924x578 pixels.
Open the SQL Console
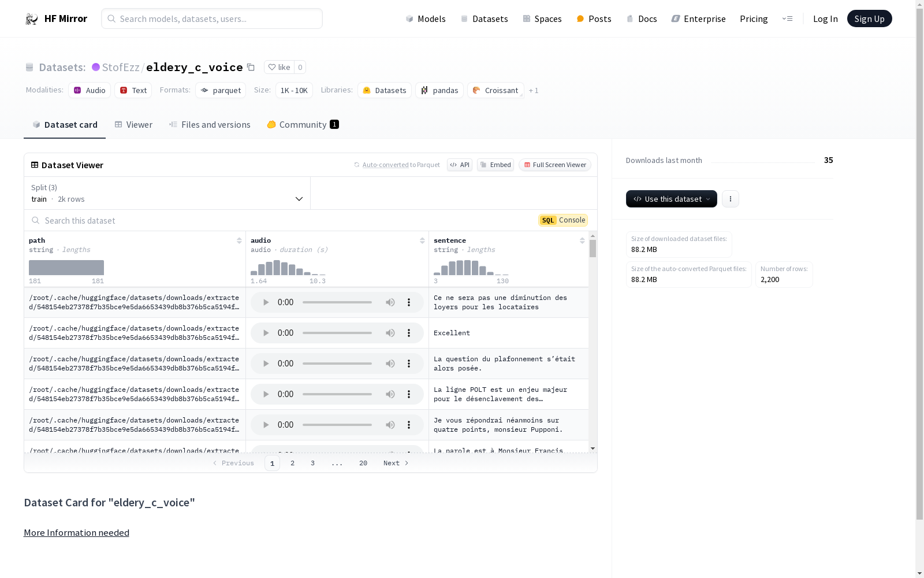click(x=563, y=220)
